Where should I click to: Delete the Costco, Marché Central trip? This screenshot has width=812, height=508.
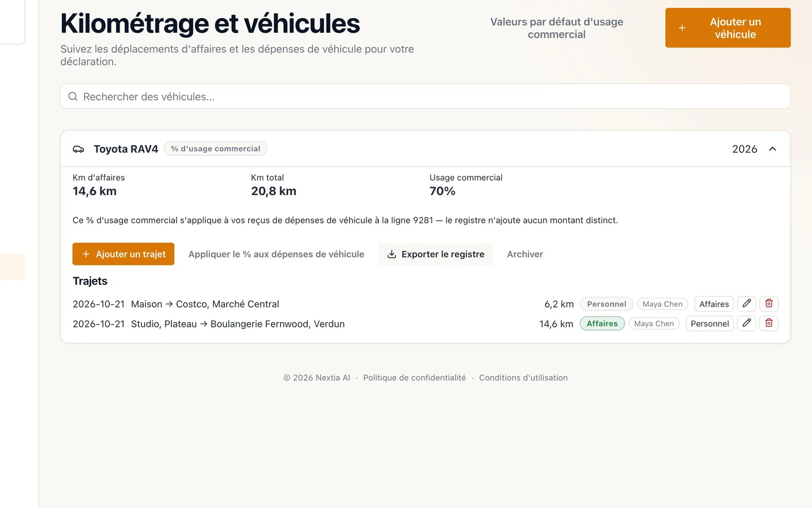coord(769,304)
